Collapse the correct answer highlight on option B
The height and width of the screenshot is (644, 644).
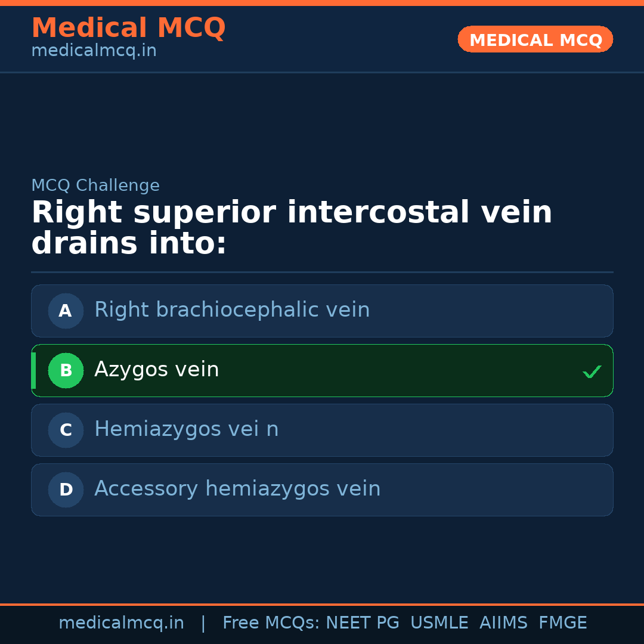pos(322,370)
